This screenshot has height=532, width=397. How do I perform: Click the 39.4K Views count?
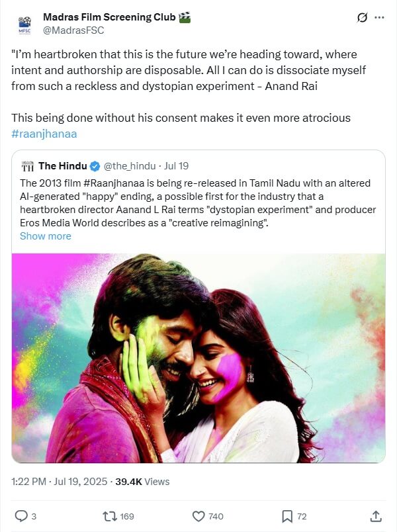[x=142, y=482]
